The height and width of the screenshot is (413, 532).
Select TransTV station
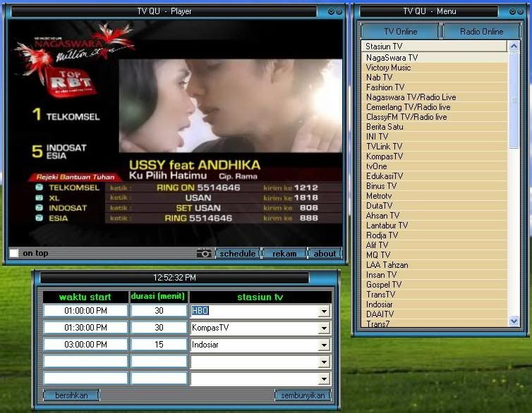pyautogui.click(x=435, y=295)
